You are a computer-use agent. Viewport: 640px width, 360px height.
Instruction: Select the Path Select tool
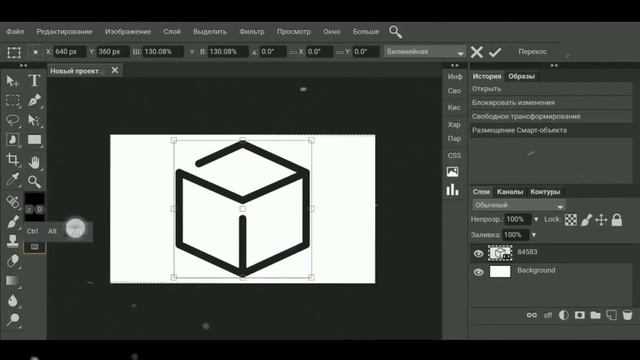coord(34,120)
